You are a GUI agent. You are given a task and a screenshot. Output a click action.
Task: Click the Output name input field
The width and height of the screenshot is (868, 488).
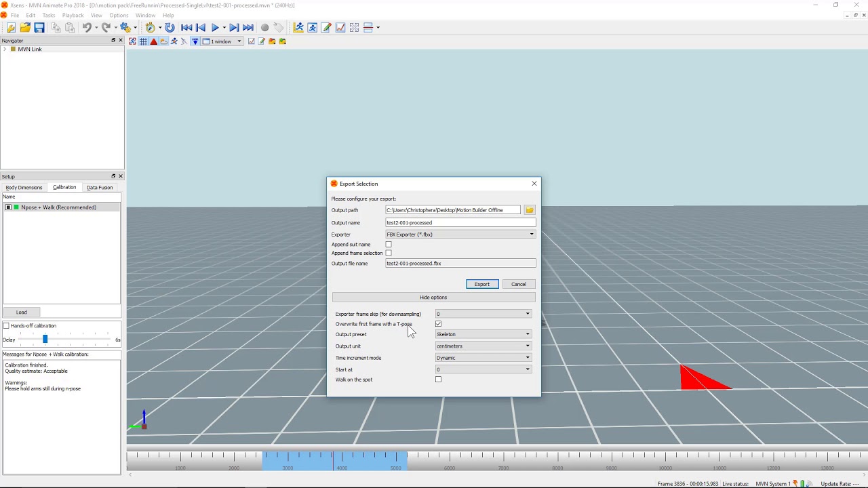(460, 223)
